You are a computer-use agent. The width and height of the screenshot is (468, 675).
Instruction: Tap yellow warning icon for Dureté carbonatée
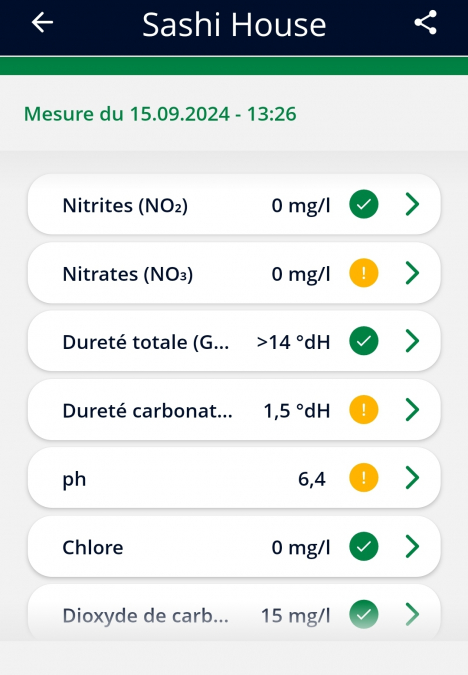coord(364,409)
